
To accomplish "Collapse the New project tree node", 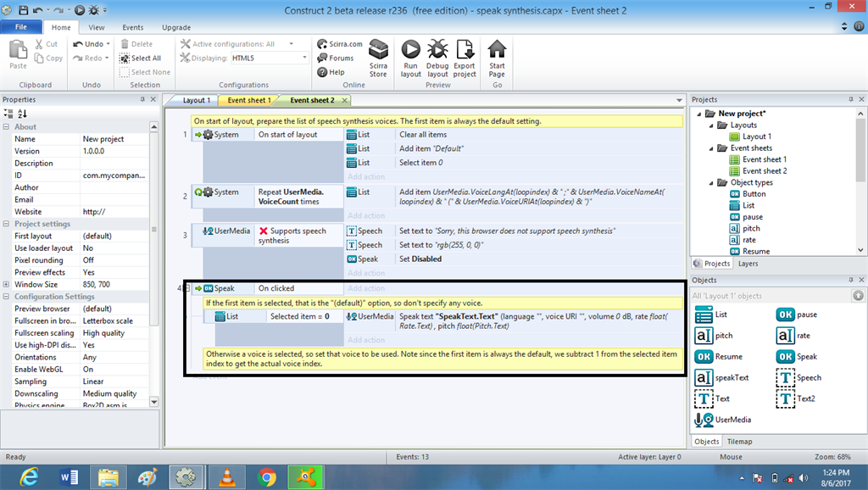I will point(699,114).
